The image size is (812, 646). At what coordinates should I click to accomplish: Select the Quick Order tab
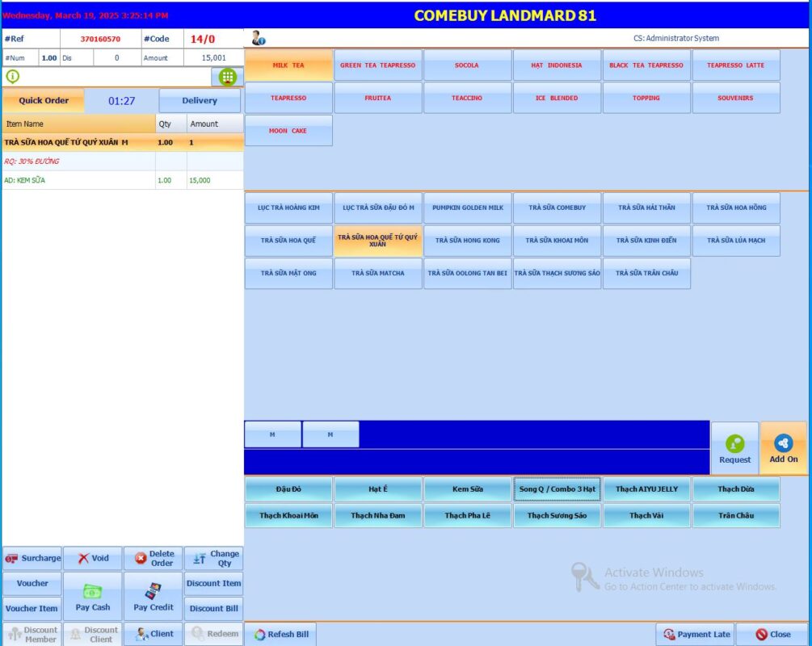pos(43,101)
